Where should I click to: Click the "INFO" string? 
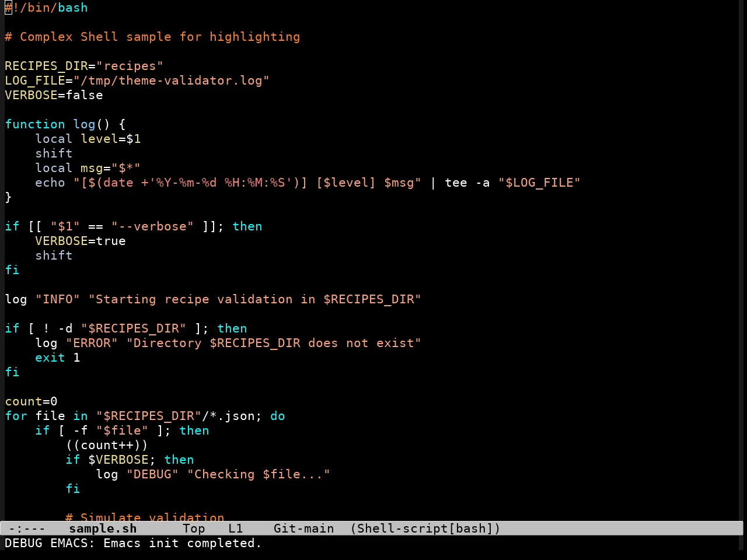pyautogui.click(x=58, y=299)
